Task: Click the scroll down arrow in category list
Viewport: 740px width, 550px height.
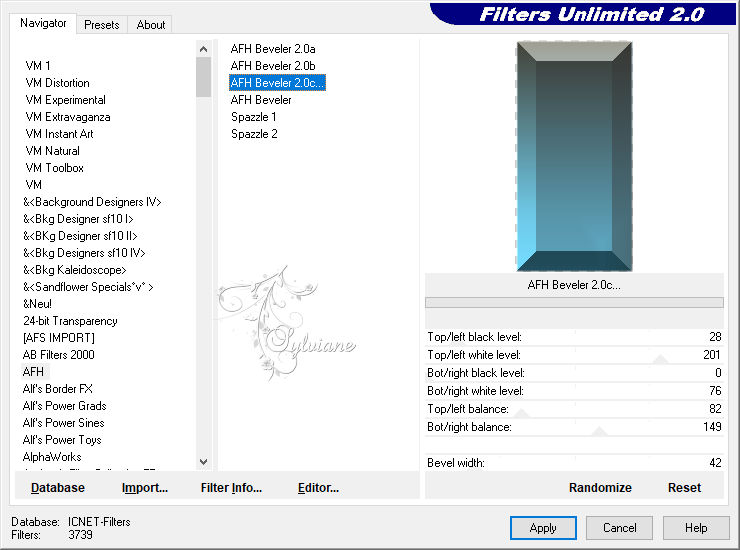Action: coord(203,462)
